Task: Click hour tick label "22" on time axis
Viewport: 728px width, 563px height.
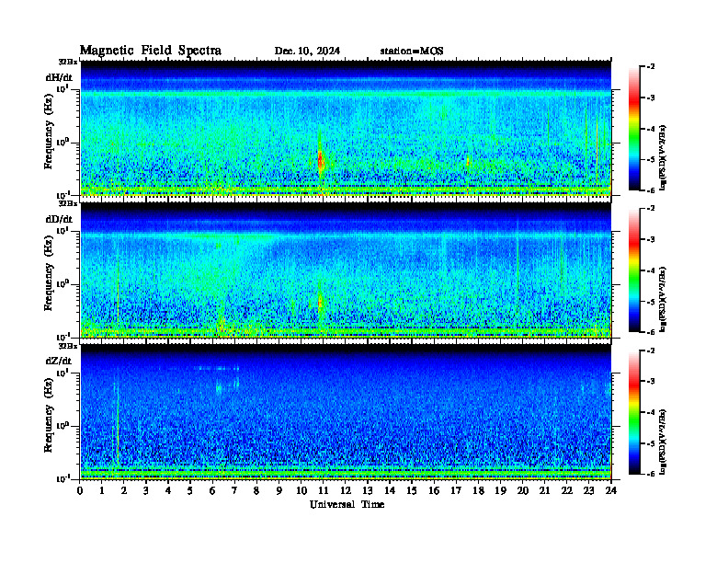Action: click(x=566, y=490)
